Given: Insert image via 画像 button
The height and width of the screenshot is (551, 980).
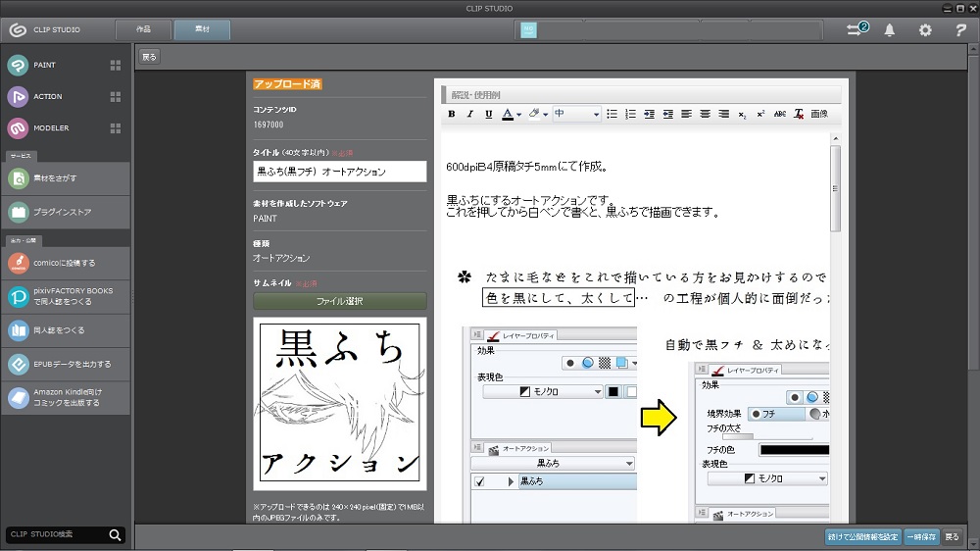Looking at the screenshot, I should coord(819,114).
